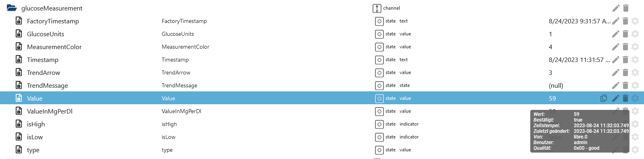The height and width of the screenshot is (159, 644).
Task: Select the ValueInMgPerDl tree item
Action: (50, 111)
